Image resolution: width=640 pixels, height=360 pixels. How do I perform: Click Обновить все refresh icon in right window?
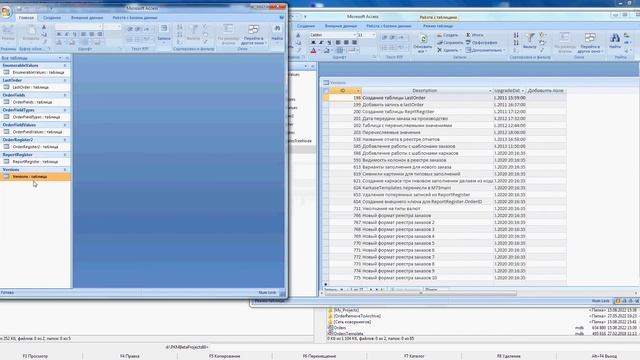pyautogui.click(x=423, y=39)
